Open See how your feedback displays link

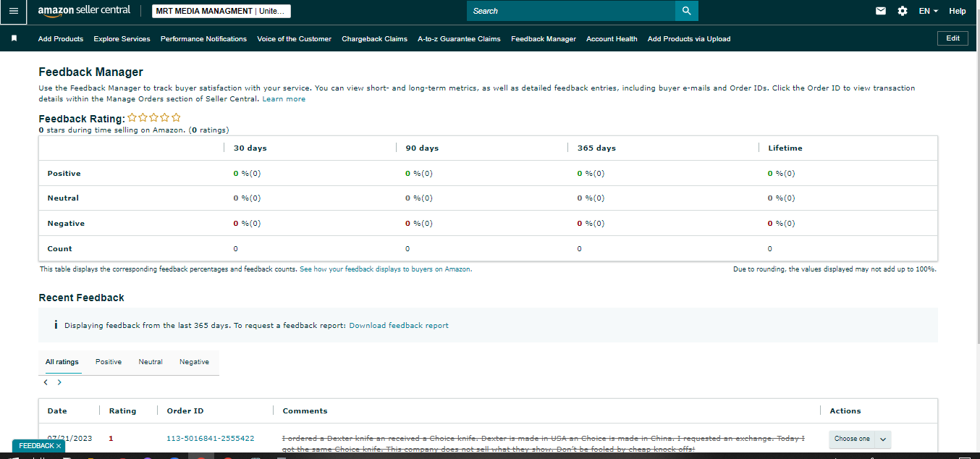(x=386, y=269)
